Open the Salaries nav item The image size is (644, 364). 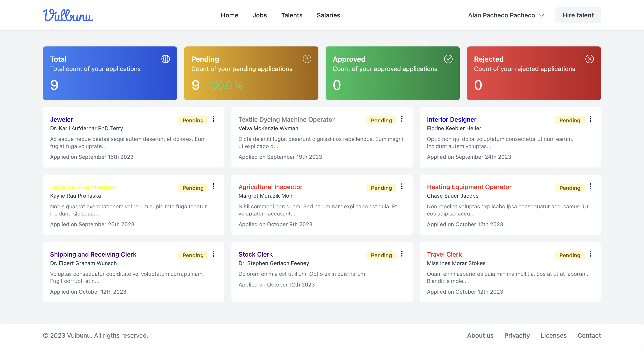328,15
